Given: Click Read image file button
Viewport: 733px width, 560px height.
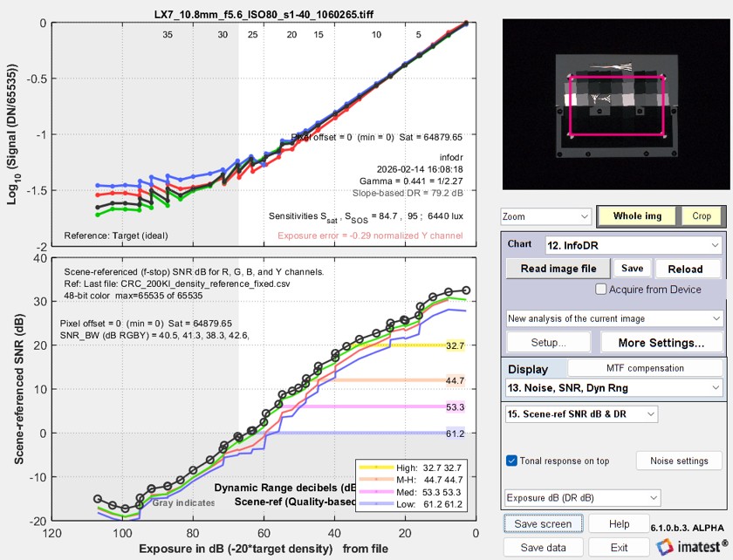Looking at the screenshot, I should click(x=558, y=269).
